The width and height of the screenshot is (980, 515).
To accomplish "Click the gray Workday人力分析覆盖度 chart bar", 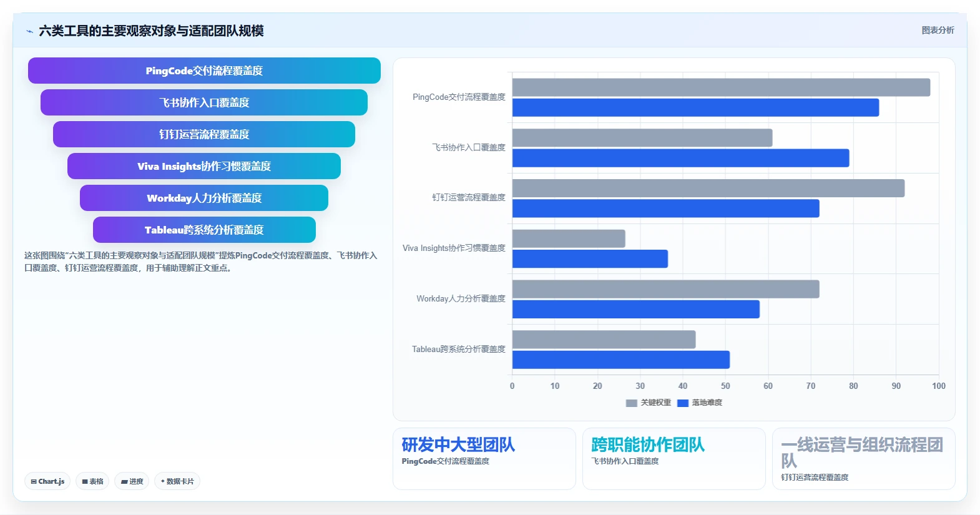I will [x=665, y=289].
